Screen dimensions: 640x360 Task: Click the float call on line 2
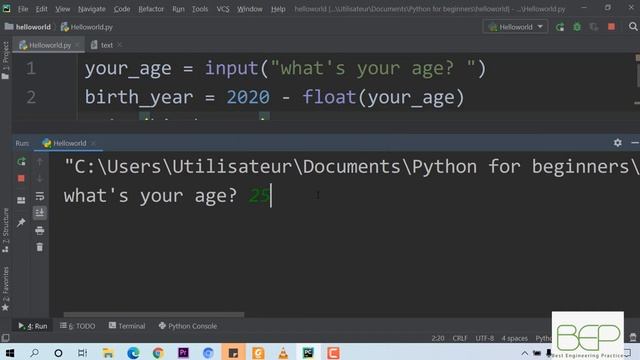click(x=329, y=98)
